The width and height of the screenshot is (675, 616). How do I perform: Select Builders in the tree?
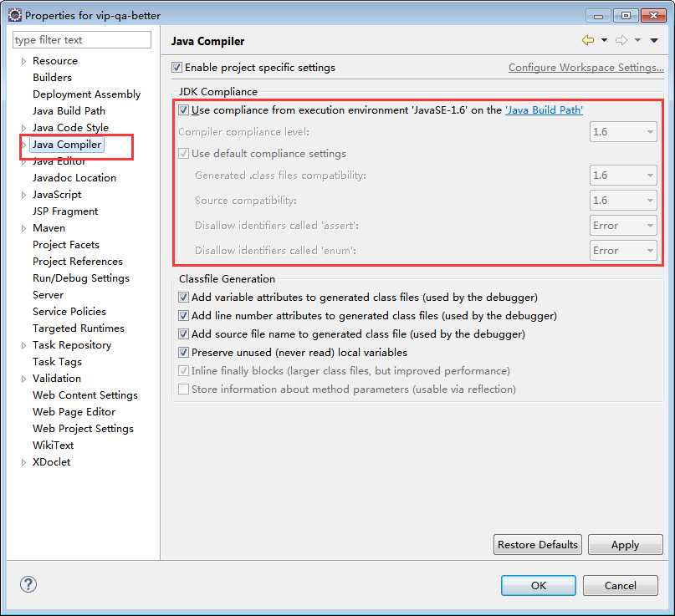tap(52, 78)
